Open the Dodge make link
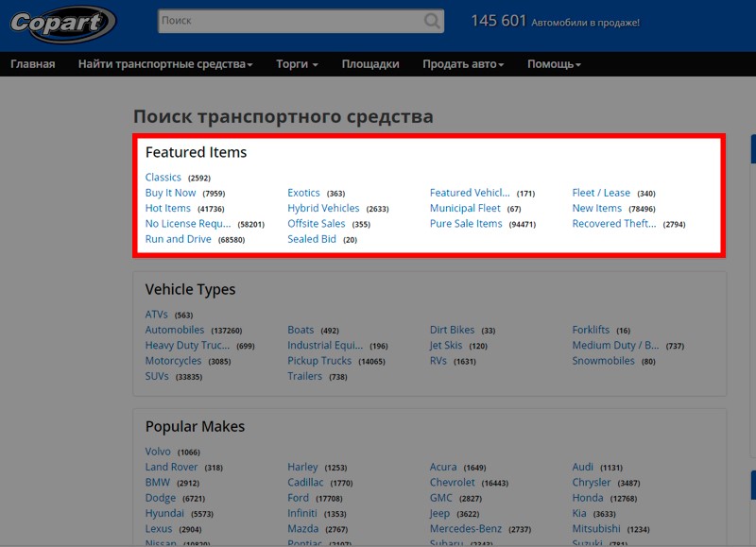 (161, 498)
